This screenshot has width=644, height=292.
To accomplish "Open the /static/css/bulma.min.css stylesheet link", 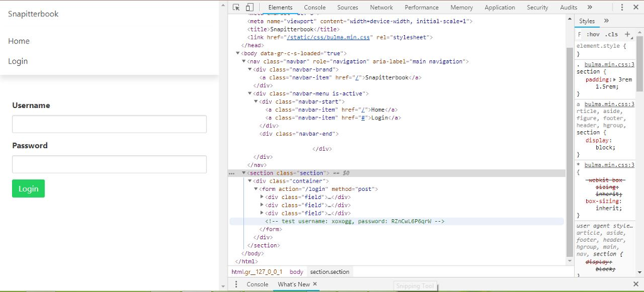I will (x=328, y=37).
